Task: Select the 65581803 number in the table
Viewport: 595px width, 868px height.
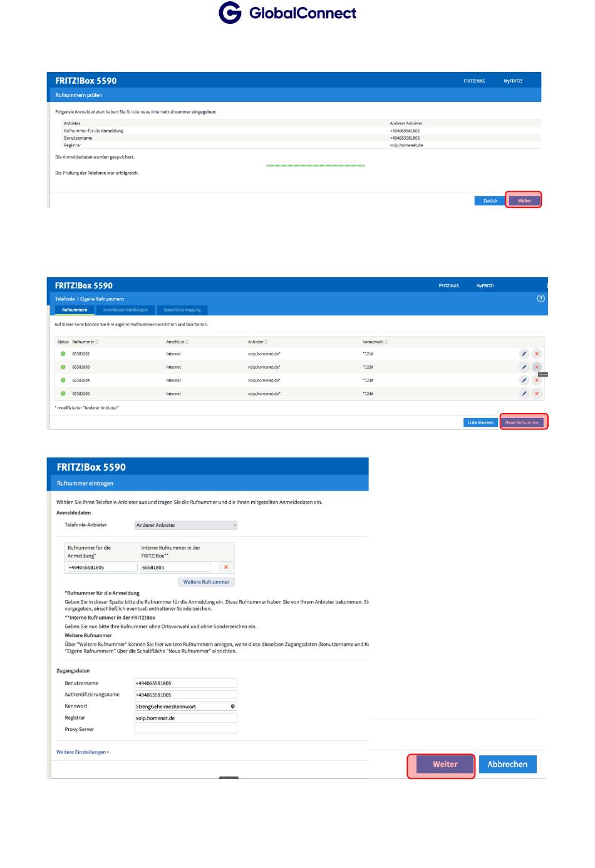Action: click(x=81, y=367)
